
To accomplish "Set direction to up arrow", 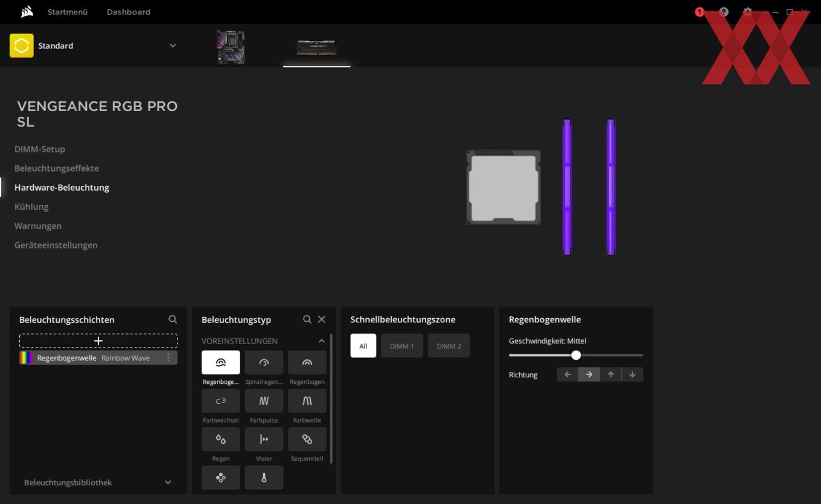I will pos(611,375).
